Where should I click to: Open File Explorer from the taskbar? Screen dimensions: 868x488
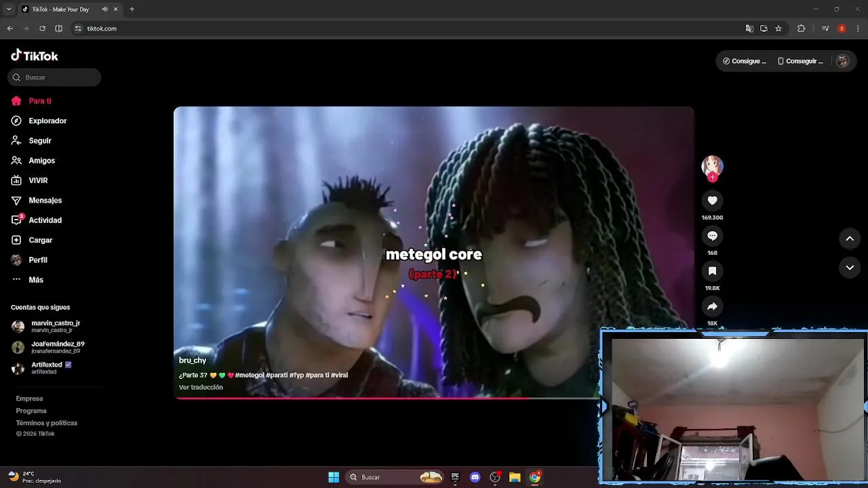(x=515, y=477)
